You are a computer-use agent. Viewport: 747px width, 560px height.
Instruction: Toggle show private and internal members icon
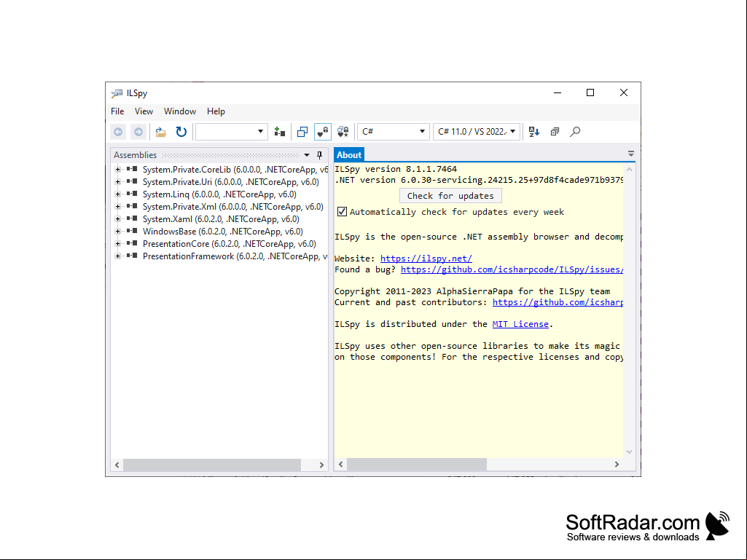click(x=323, y=132)
